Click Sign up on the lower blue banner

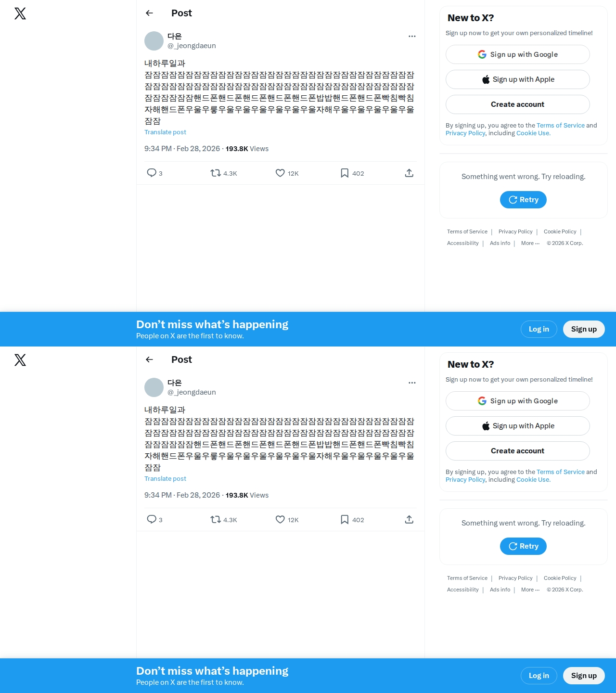pyautogui.click(x=584, y=676)
